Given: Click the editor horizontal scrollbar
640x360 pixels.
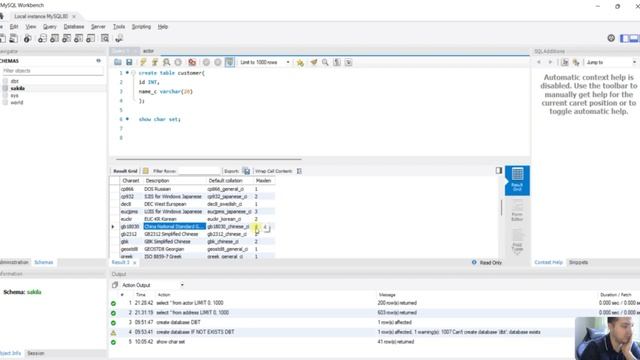Looking at the screenshot, I should point(209,159).
